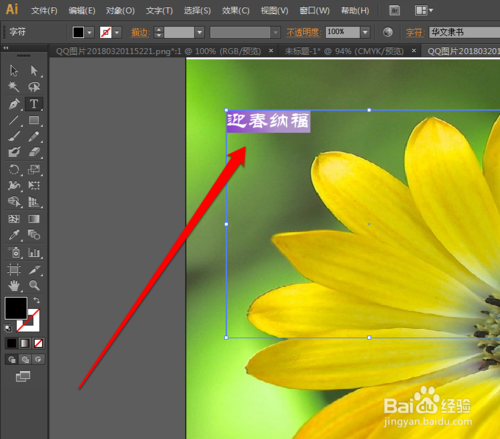Screen dimensions: 500x439
Task: Adjust stroke weight stepper arrows
Action: [x=159, y=33]
